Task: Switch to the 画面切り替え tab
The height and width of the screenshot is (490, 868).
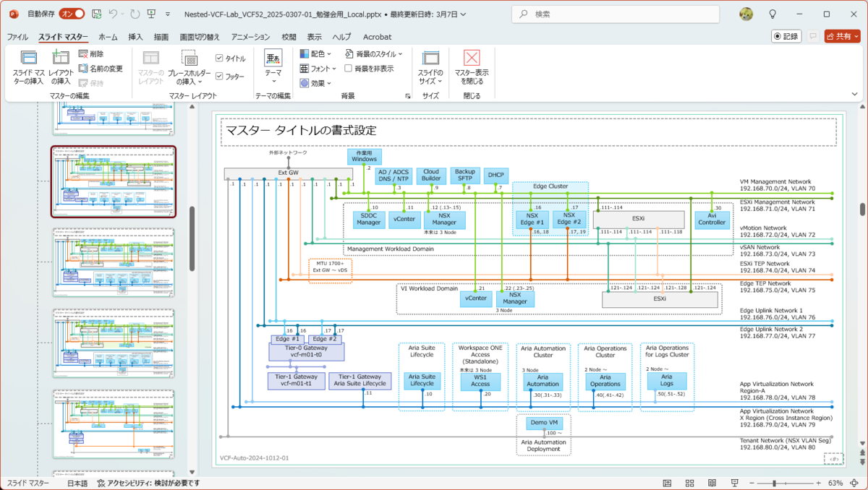Action: [x=200, y=37]
